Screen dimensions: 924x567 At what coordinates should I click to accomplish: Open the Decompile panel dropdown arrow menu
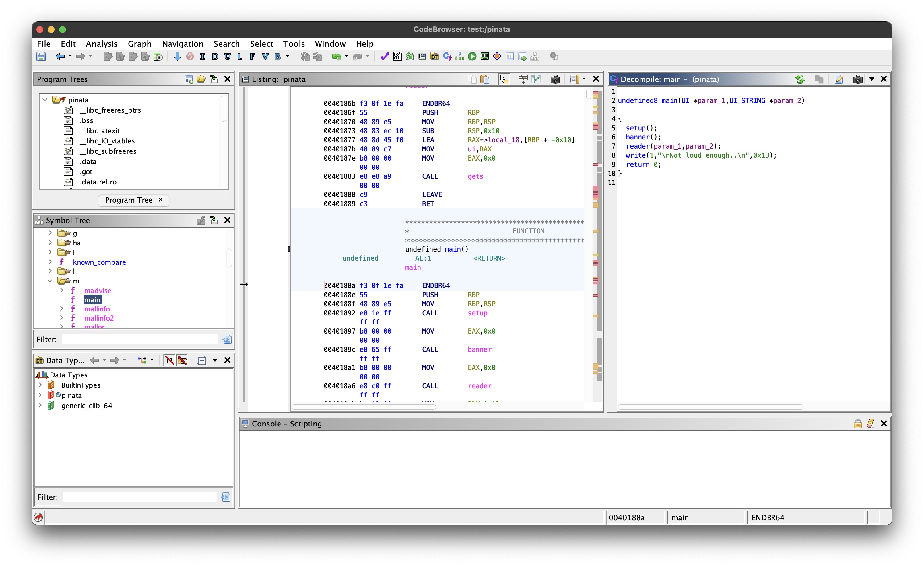[x=871, y=79]
